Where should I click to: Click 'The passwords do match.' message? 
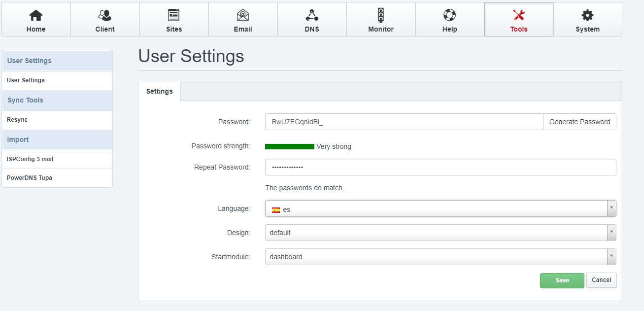305,188
